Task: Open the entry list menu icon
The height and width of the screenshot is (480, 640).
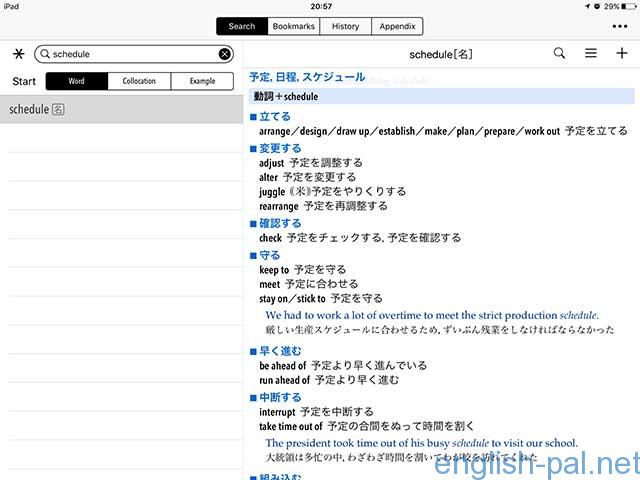Action: point(591,54)
